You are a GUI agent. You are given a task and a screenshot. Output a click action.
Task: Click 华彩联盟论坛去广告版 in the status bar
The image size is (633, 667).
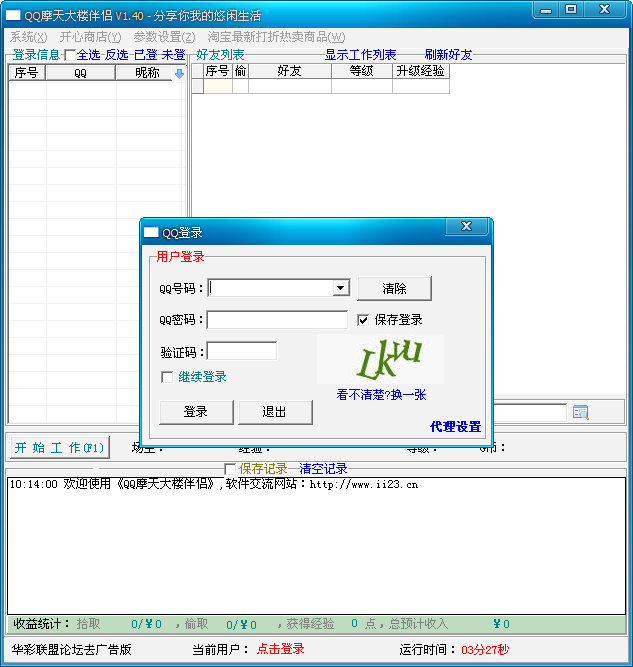point(71,650)
